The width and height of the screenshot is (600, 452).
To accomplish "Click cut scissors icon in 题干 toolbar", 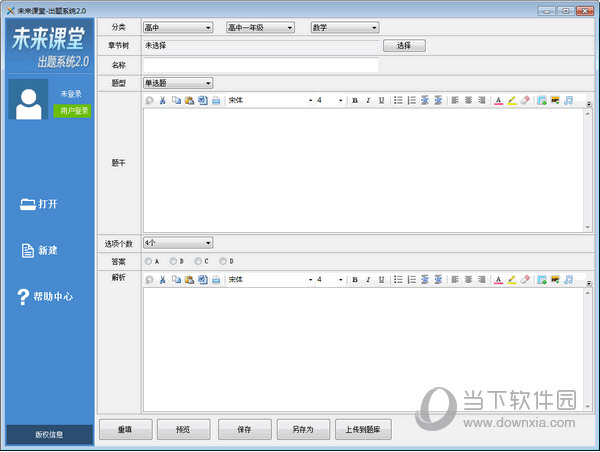I will [163, 100].
